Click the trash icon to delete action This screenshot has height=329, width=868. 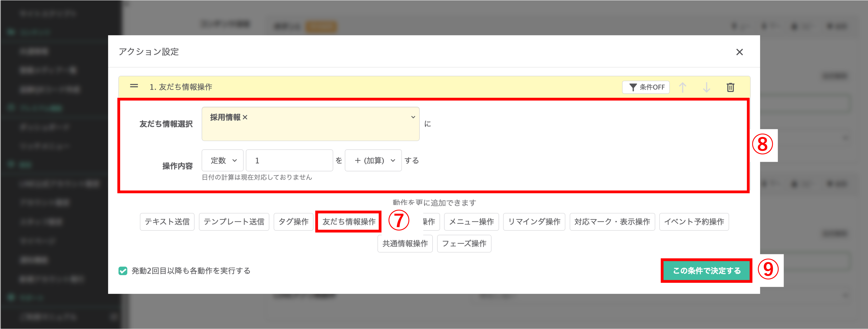click(x=730, y=87)
